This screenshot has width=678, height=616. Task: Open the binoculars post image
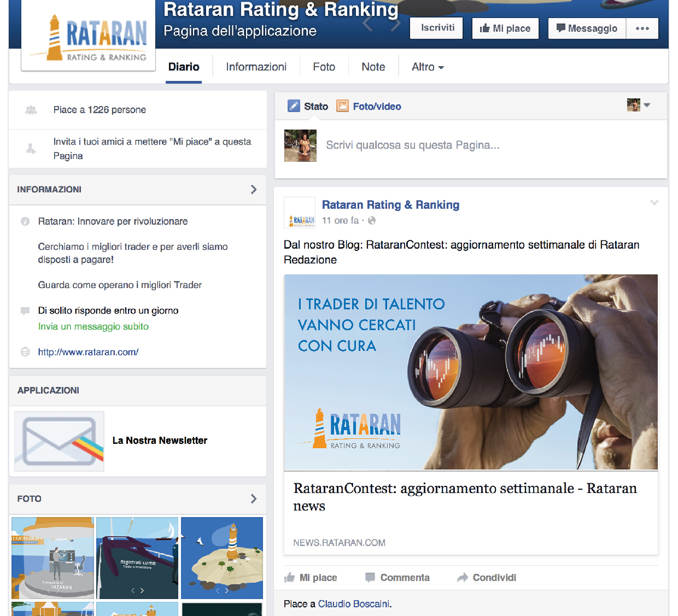(x=471, y=372)
